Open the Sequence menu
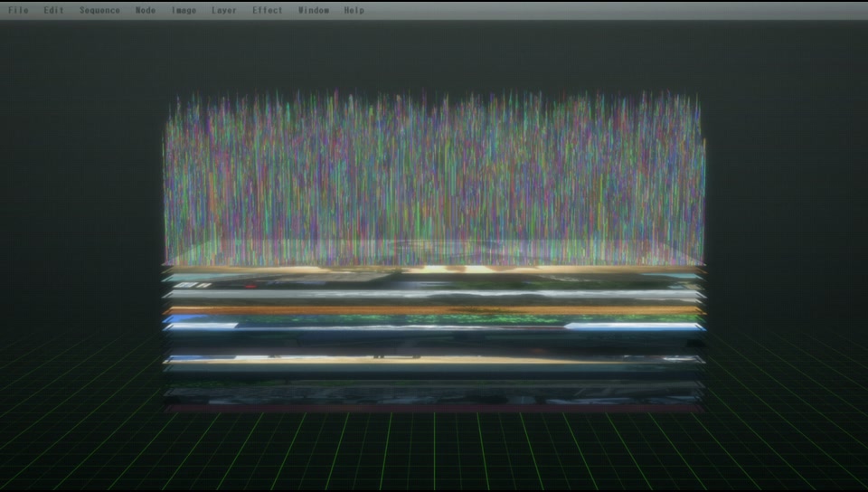Image resolution: width=868 pixels, height=492 pixels. coord(99,10)
